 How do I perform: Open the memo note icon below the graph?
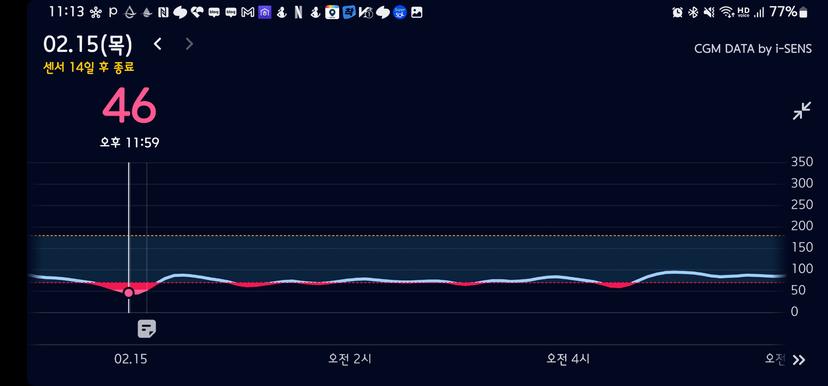coord(147,329)
